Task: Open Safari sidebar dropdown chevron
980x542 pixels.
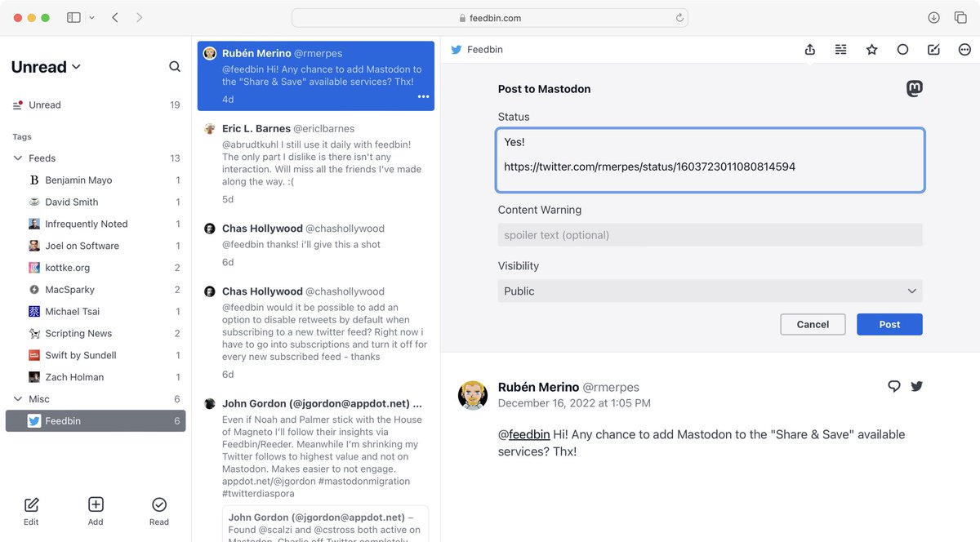Action: (91, 17)
